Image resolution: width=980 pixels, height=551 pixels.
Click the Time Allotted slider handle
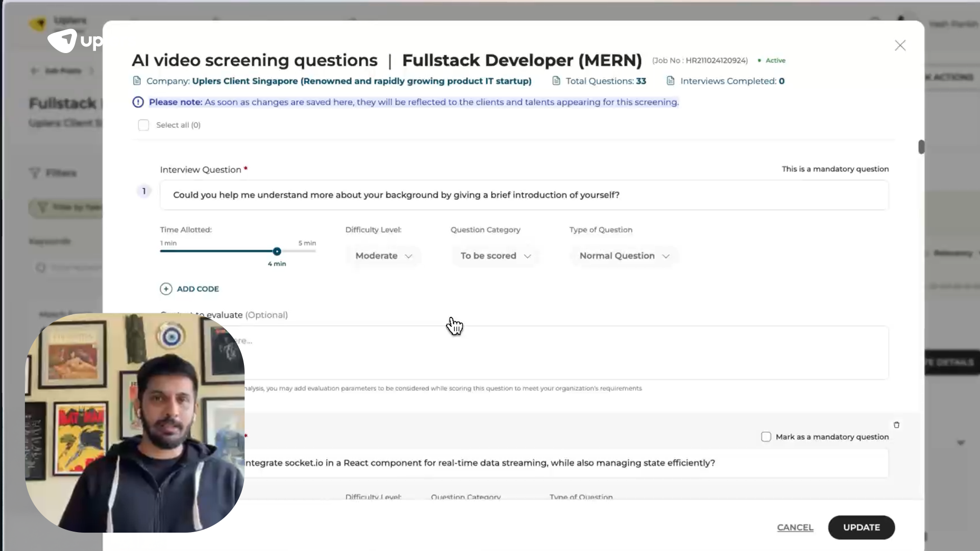(277, 251)
